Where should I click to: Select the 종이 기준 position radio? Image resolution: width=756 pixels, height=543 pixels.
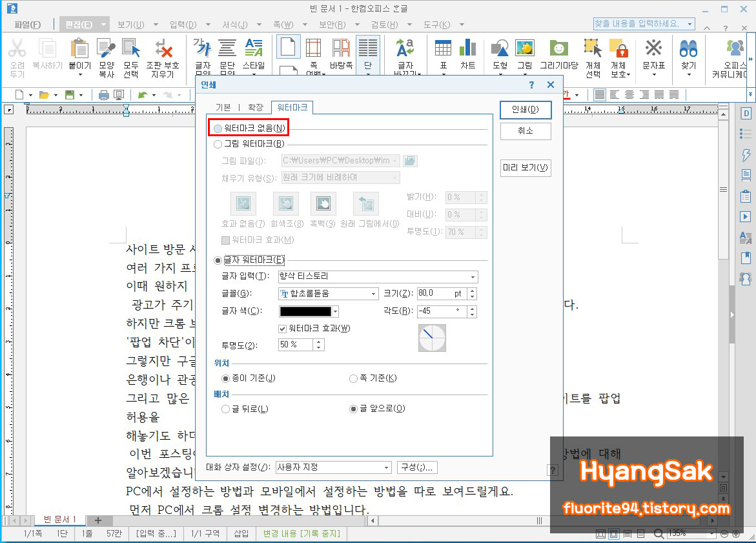pos(225,378)
